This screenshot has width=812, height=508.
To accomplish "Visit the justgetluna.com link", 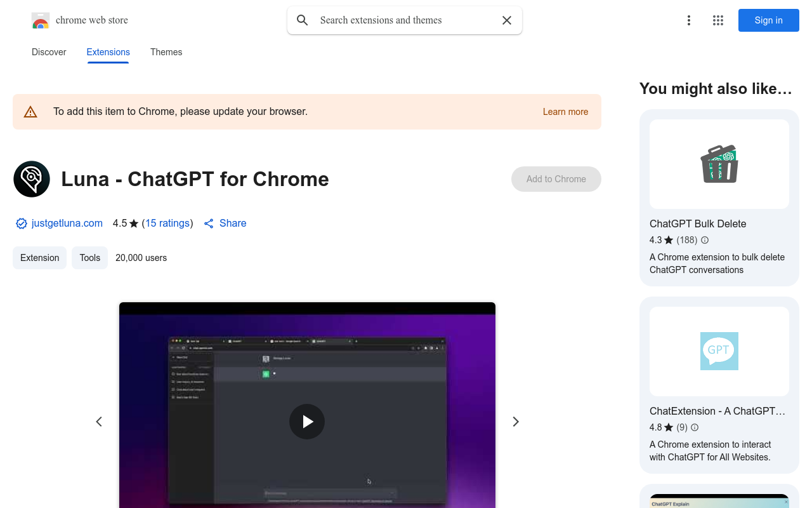I will pyautogui.click(x=67, y=224).
